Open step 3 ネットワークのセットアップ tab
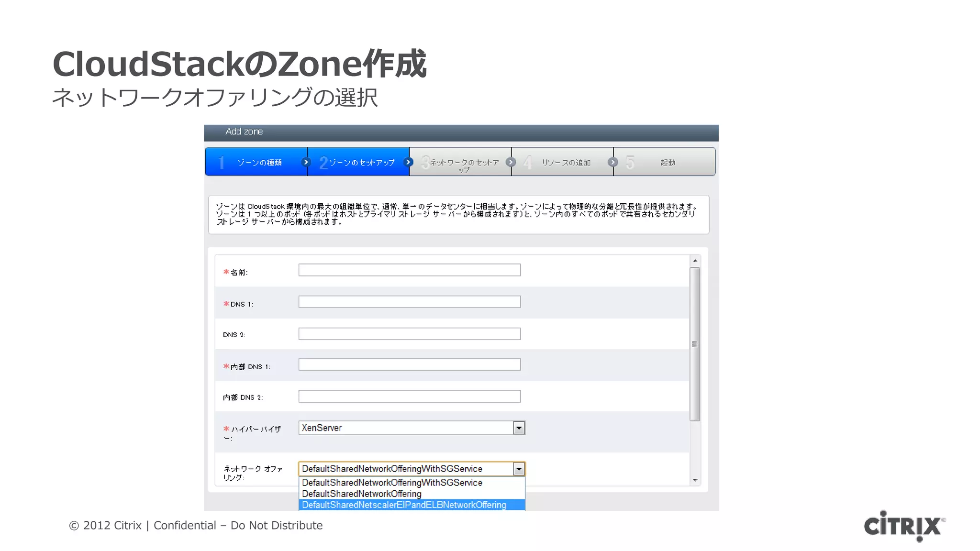This screenshot has width=980, height=551. (x=462, y=163)
